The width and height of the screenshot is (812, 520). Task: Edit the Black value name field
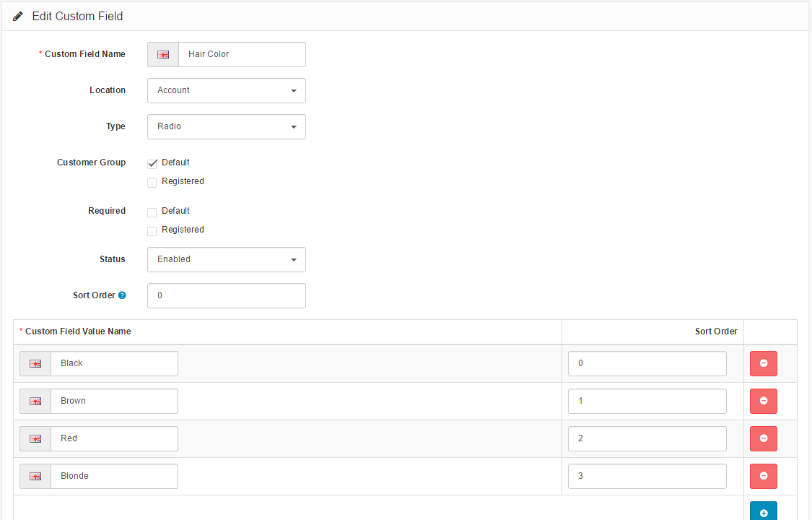pos(115,363)
